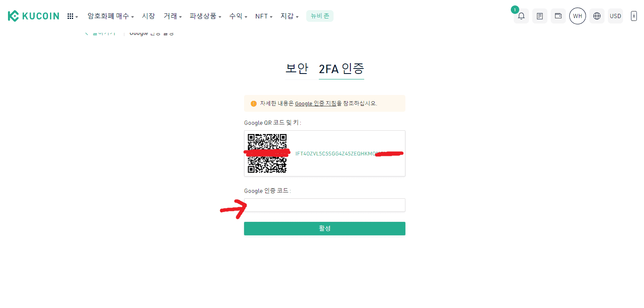This screenshot has height=308, width=644.
Task: Expand the 거래 dropdown menu
Action: [173, 16]
